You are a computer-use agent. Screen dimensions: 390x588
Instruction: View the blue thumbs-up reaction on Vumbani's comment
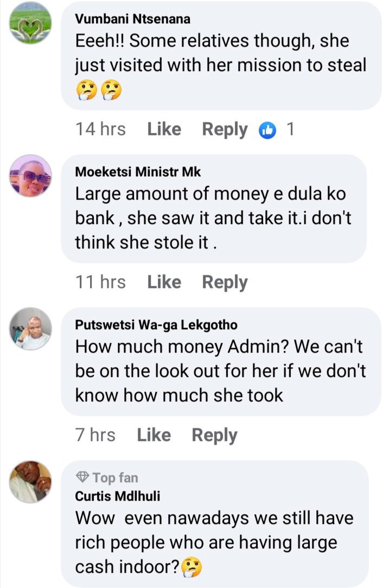(267, 130)
